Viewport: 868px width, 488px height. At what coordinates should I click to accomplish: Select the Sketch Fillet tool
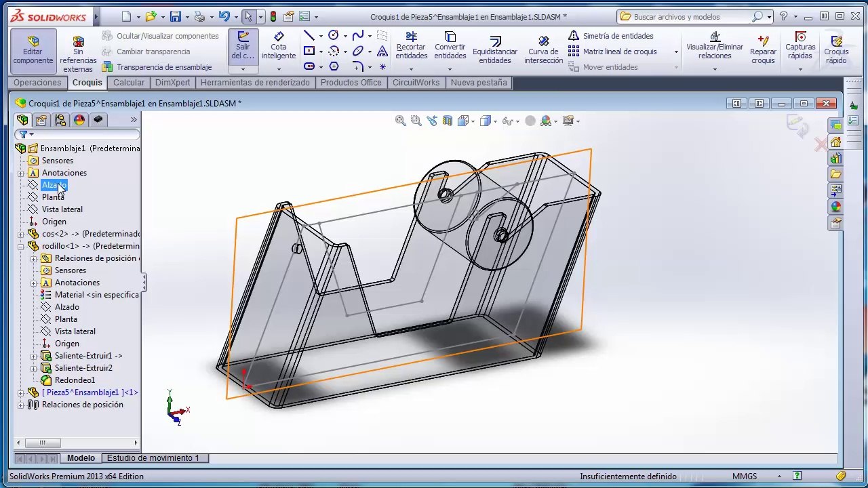[358, 66]
